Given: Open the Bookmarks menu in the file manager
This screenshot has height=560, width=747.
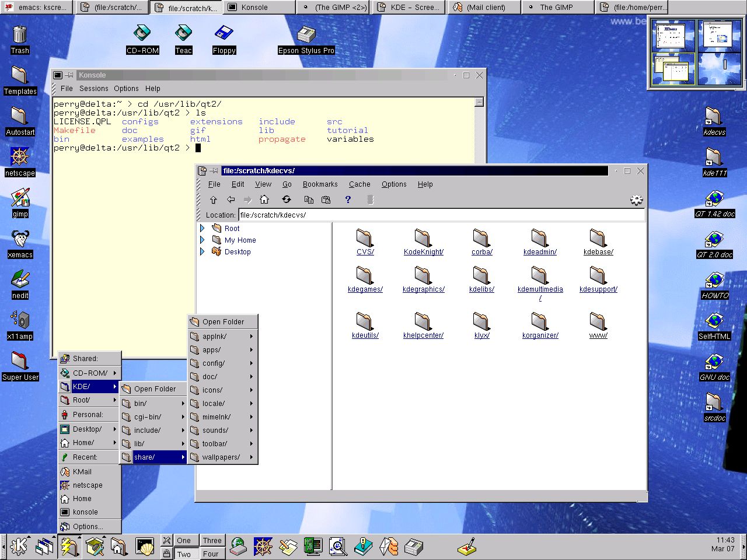Looking at the screenshot, I should click(320, 184).
